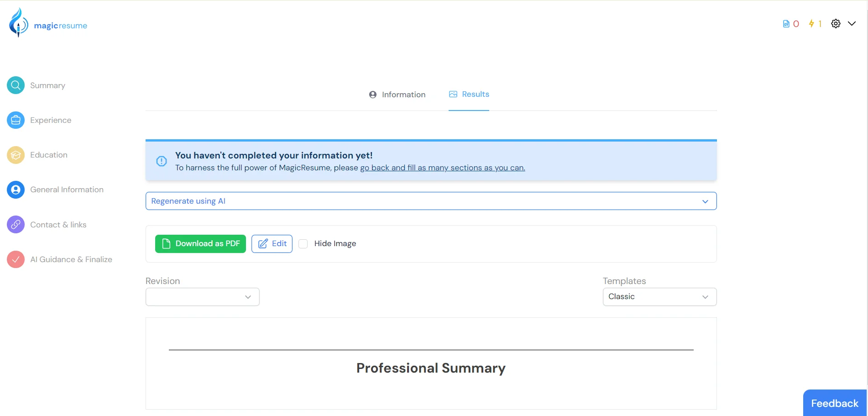Click the Edit button
Image resolution: width=868 pixels, height=416 pixels.
click(272, 244)
